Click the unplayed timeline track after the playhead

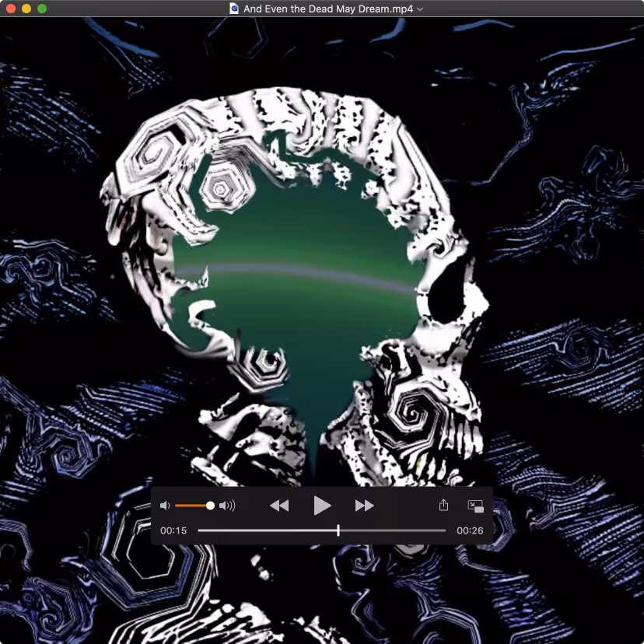pyautogui.click(x=393, y=530)
